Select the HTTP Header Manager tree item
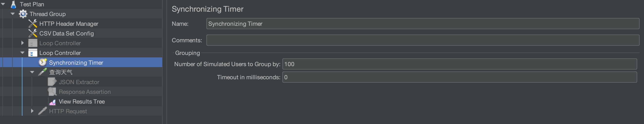 coord(69,24)
